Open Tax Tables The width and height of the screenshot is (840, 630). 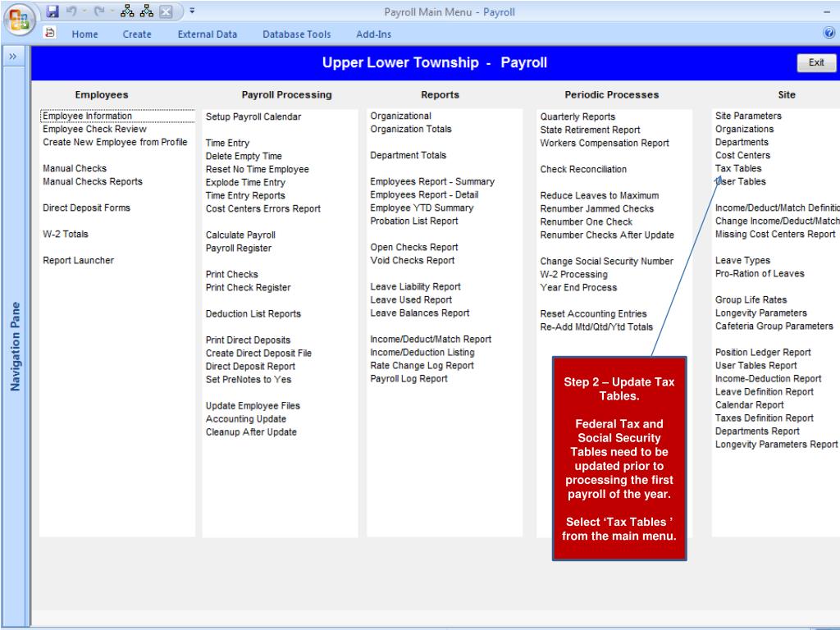[x=738, y=168]
